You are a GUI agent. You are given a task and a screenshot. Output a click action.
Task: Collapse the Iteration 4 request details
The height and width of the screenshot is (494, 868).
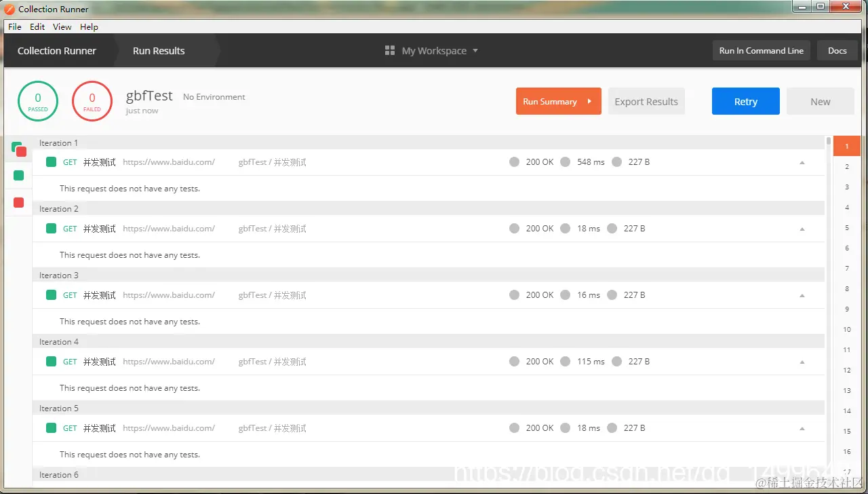tap(802, 362)
